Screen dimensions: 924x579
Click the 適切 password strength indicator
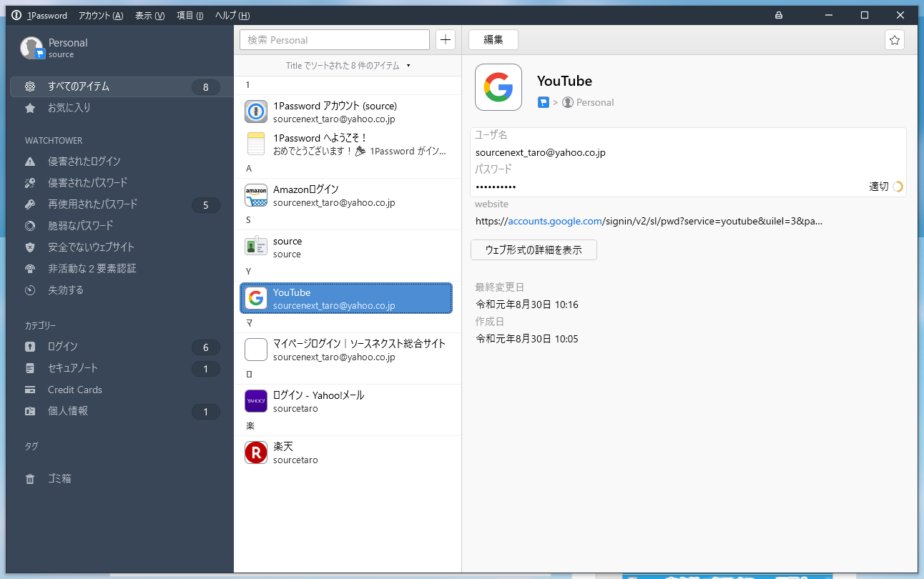tap(886, 187)
